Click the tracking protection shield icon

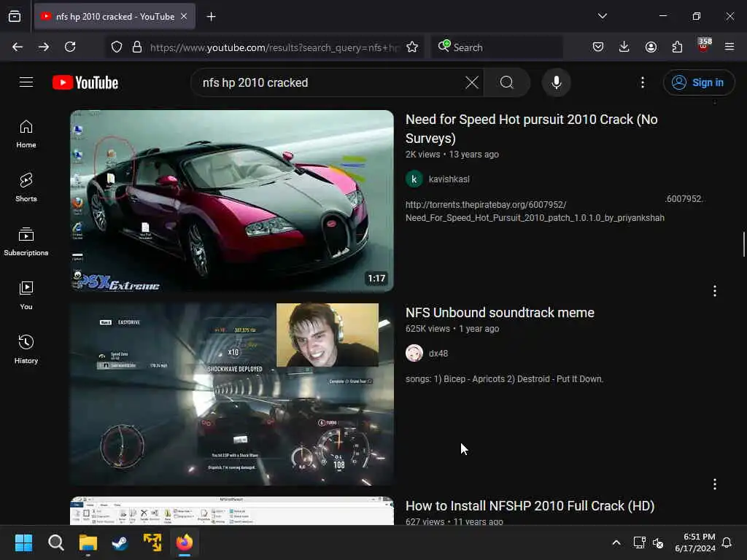pyautogui.click(x=117, y=47)
